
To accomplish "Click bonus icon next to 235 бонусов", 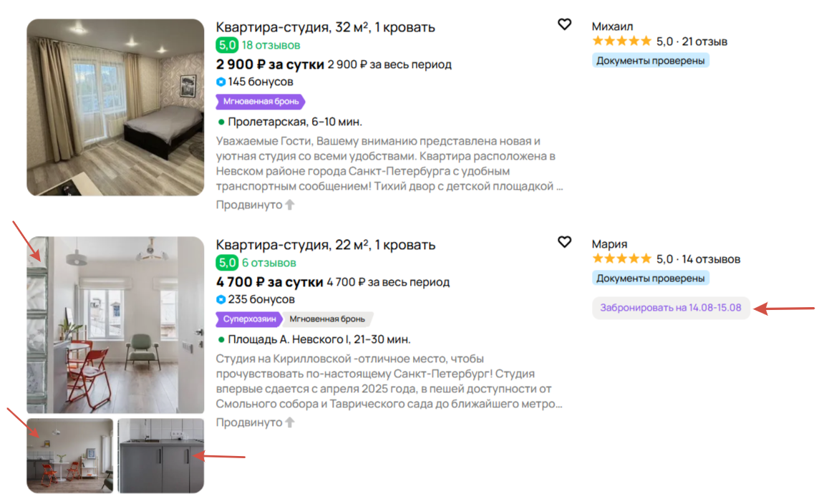I will (221, 299).
